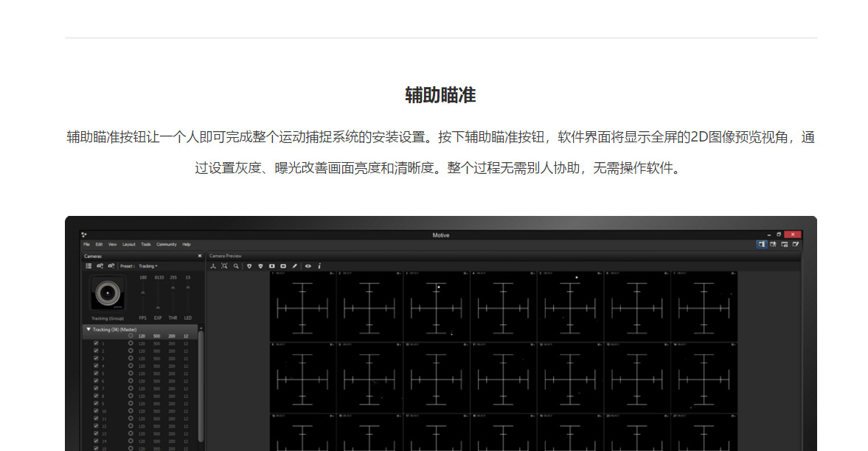Toggle the eye visibility icon
The height and width of the screenshot is (451, 868).
[308, 266]
